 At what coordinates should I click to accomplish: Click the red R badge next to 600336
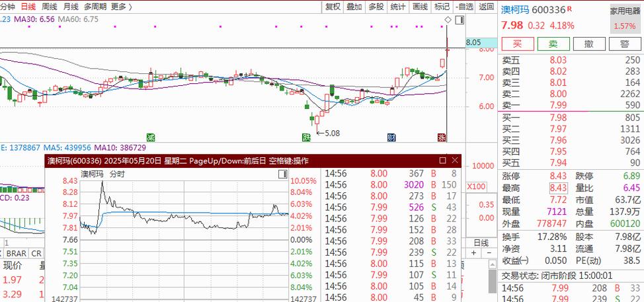pos(569,10)
